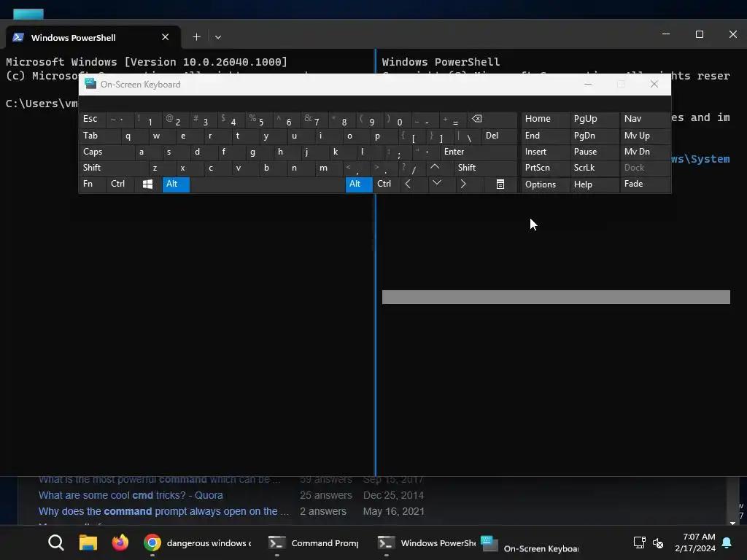Open 'Why does the command prompt' link
The height and width of the screenshot is (560, 747).
[x=163, y=511]
